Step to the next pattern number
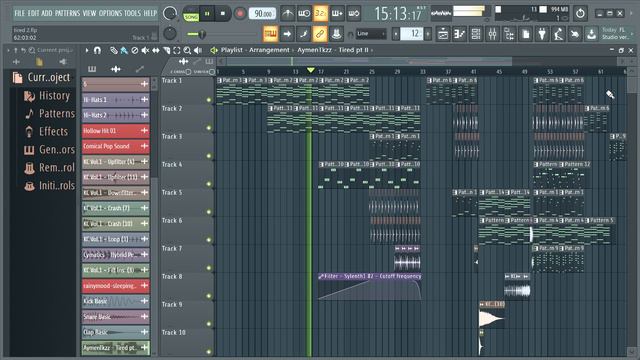Viewport: 640px width, 360px height. [x=427, y=34]
